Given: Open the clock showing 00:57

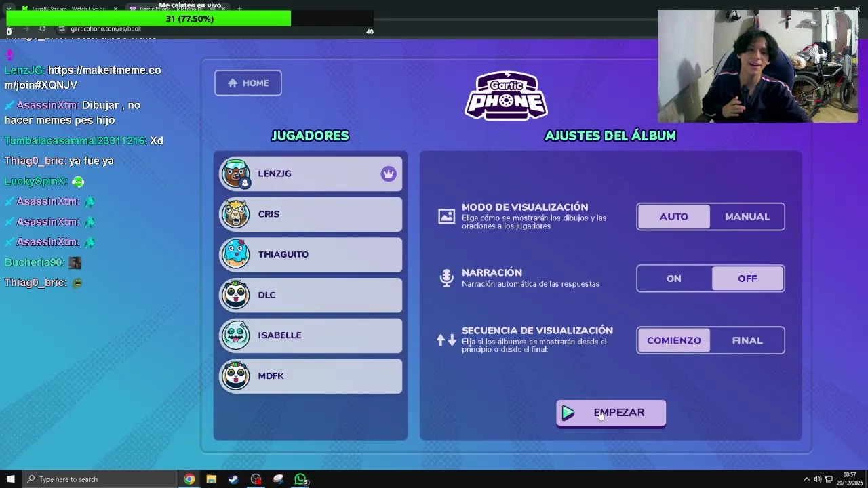Looking at the screenshot, I should coord(850,479).
